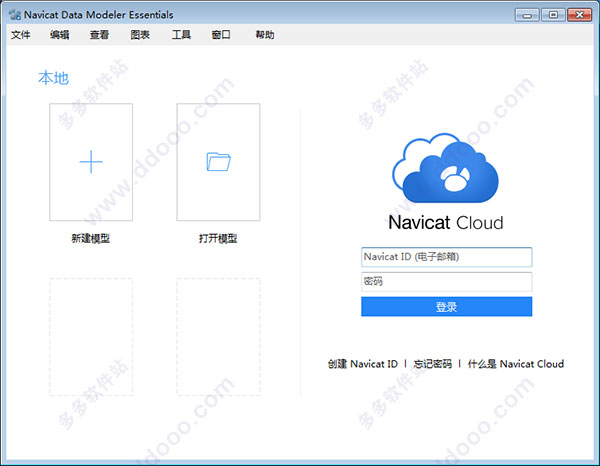
Task: Close the Navicat Data Modeler window
Action: coord(580,15)
